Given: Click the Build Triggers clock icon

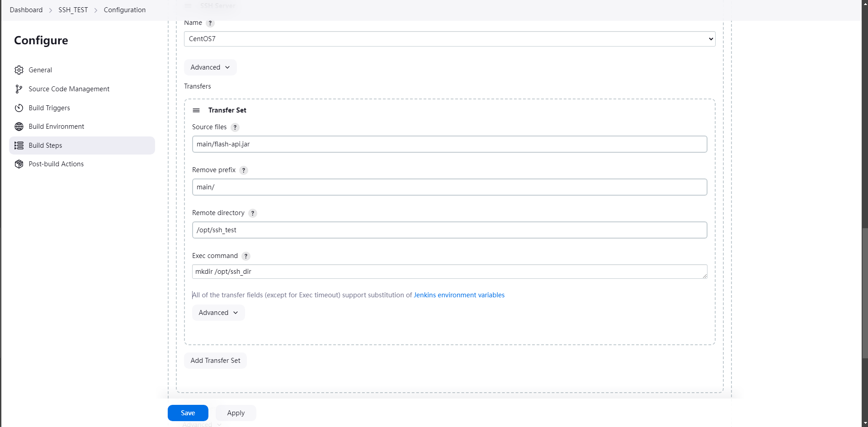Looking at the screenshot, I should (19, 108).
